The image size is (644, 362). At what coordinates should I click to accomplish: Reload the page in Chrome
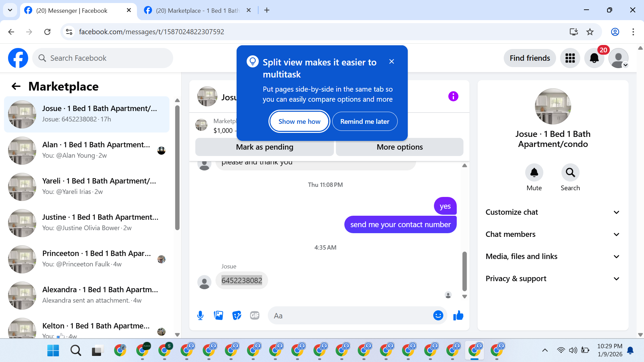tap(47, 32)
